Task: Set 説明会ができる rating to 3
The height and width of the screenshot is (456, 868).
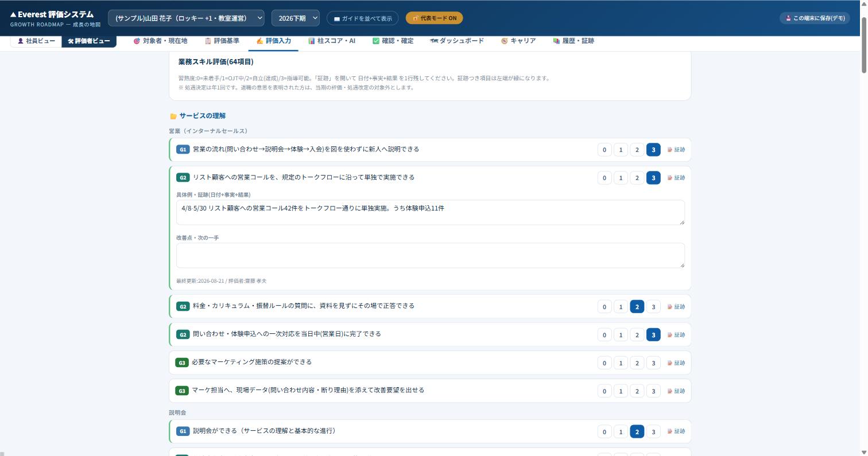Action: point(653,431)
